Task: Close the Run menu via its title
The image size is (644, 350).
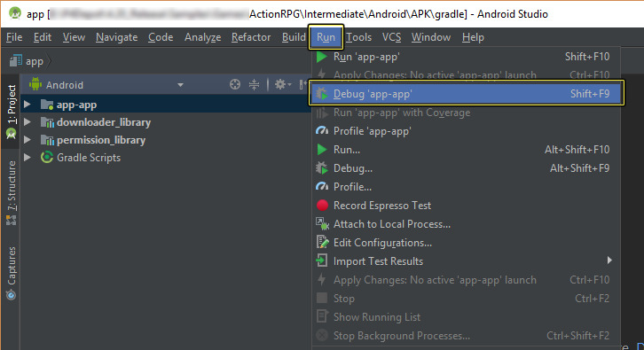Action: click(x=326, y=37)
